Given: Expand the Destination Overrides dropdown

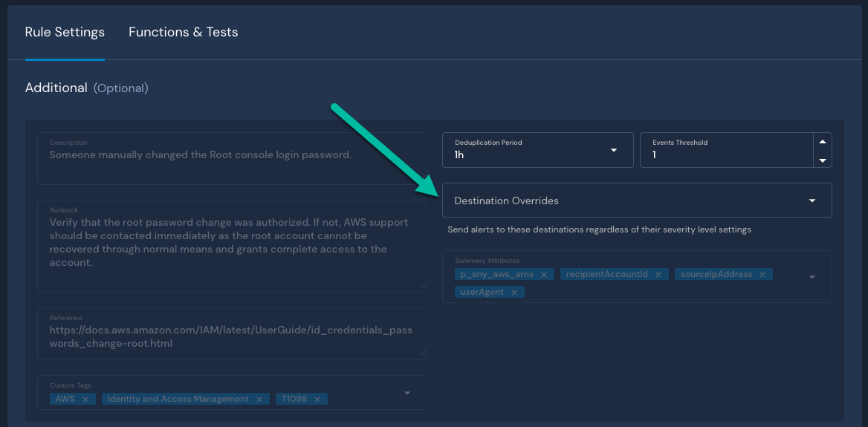Looking at the screenshot, I should [636, 201].
